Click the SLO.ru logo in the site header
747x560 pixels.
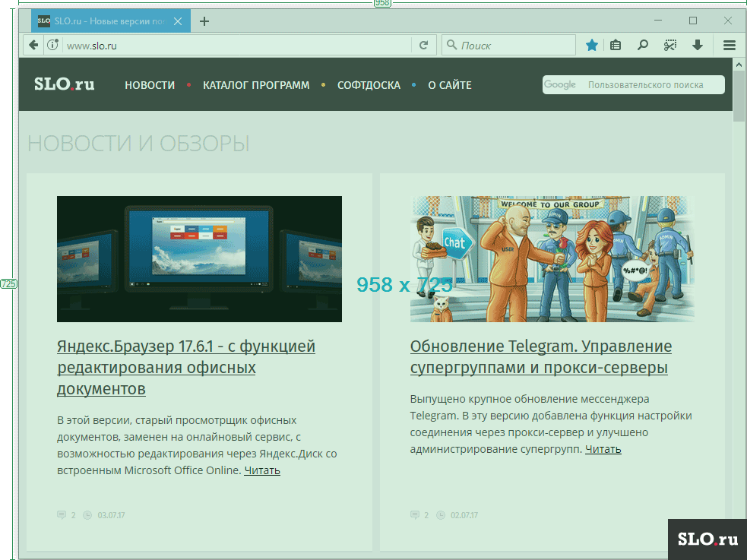[x=65, y=84]
